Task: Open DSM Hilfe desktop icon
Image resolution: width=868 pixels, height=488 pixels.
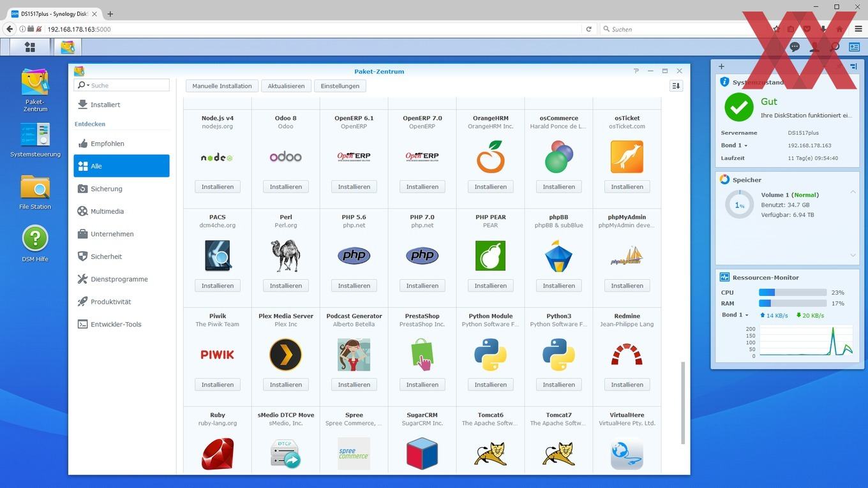Action: 35,244
